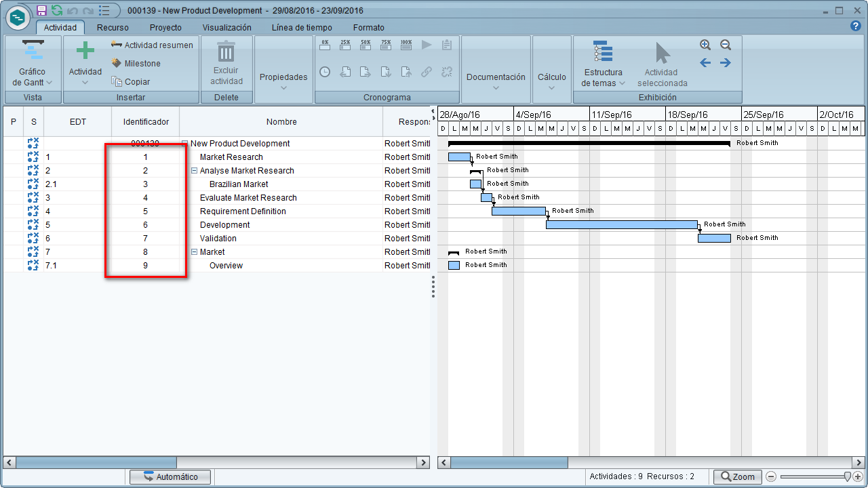The width and height of the screenshot is (868, 488).
Task: Switch to the Formato tab
Action: [x=369, y=28]
